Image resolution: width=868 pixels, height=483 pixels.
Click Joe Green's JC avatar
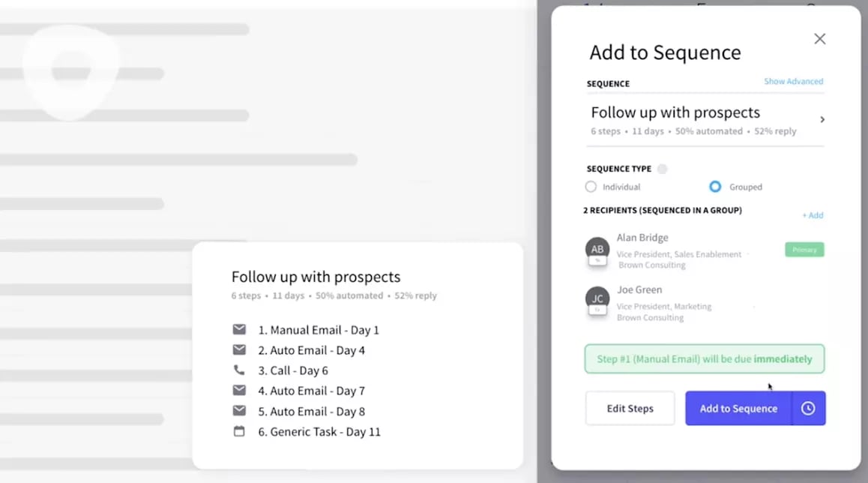pos(597,299)
